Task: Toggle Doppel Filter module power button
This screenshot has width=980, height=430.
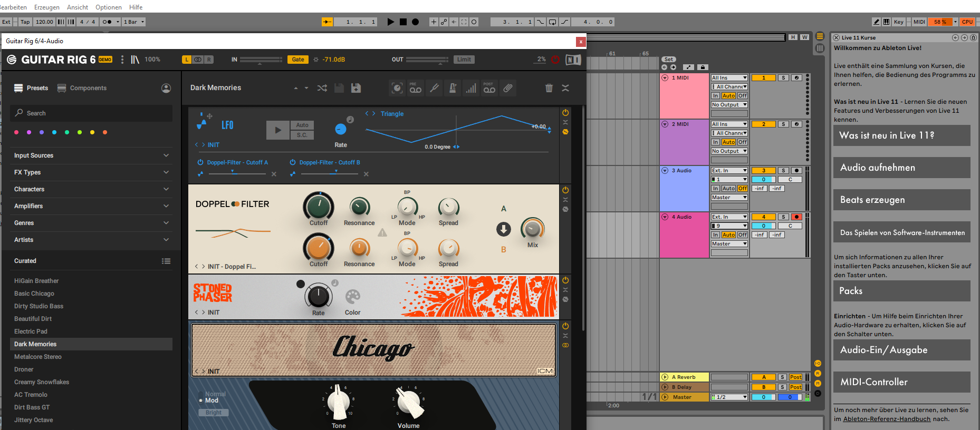Action: click(x=565, y=190)
